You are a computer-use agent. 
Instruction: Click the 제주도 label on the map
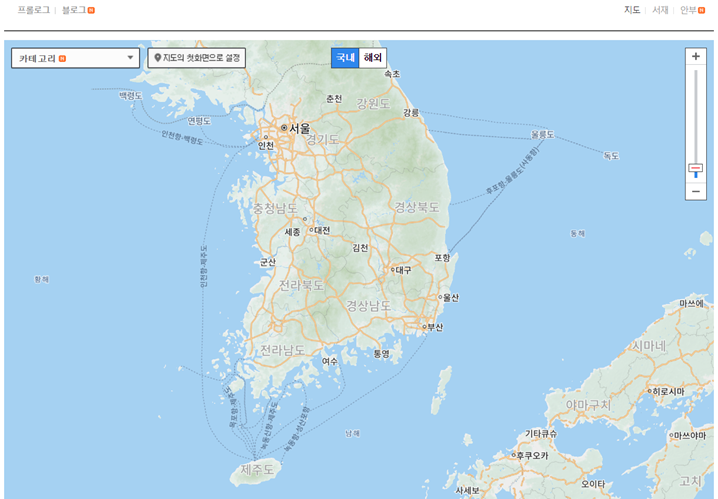pos(257,468)
